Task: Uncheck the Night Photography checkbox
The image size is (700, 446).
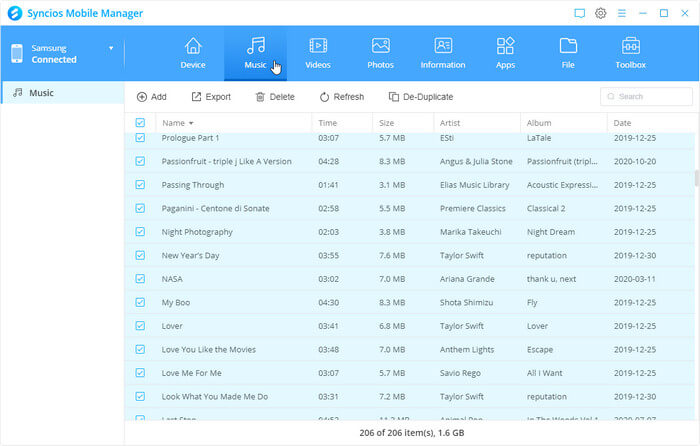Action: point(140,232)
